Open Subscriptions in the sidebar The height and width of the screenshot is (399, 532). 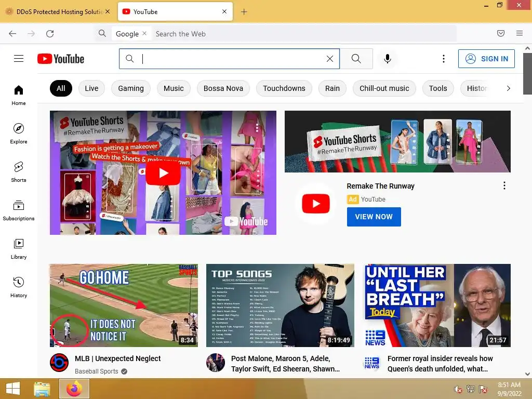(19, 210)
